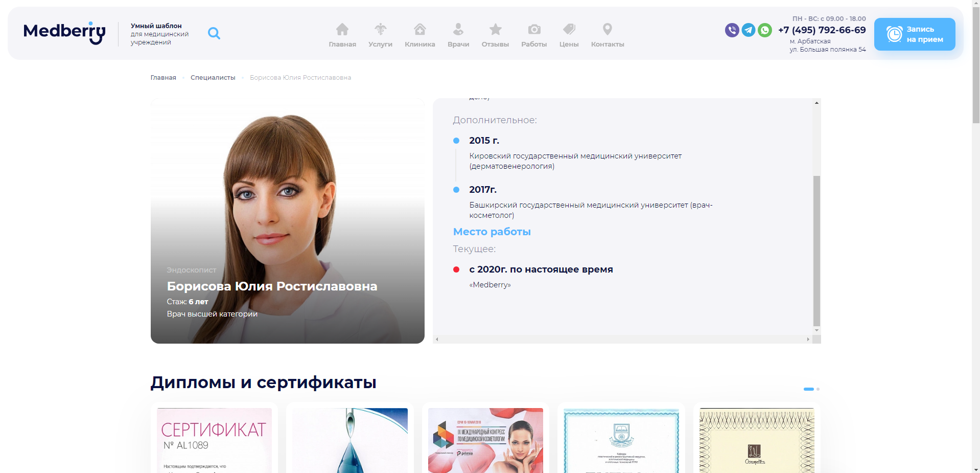Open the Врачи person icon
The height and width of the screenshot is (473, 980).
pyautogui.click(x=458, y=29)
